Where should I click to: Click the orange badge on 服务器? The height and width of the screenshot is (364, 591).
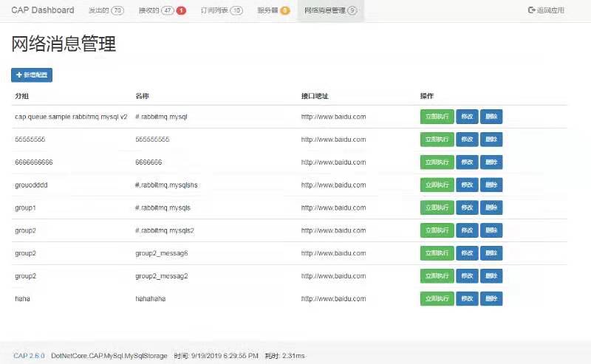pos(285,10)
